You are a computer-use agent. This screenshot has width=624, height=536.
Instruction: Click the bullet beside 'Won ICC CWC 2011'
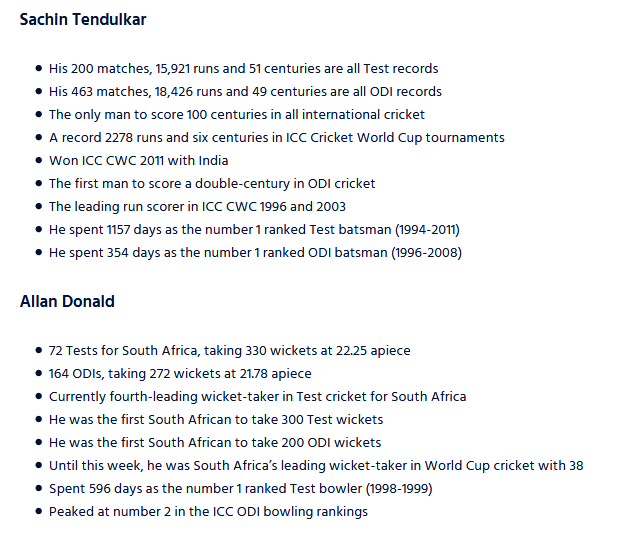click(39, 160)
